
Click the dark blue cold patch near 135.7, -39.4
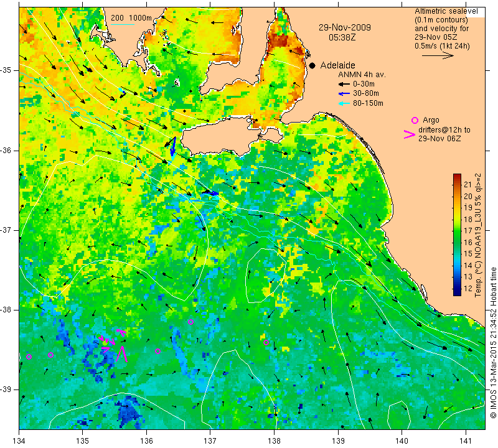click(128, 411)
